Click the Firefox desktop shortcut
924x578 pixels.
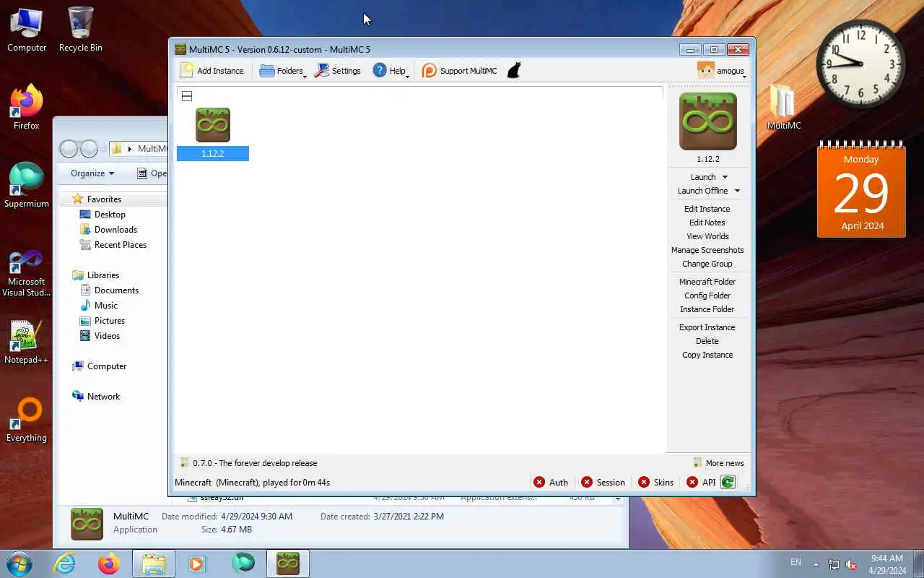tap(27, 108)
